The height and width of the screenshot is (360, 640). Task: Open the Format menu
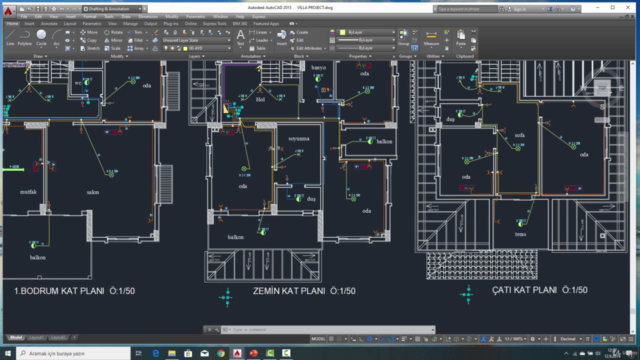click(89, 17)
